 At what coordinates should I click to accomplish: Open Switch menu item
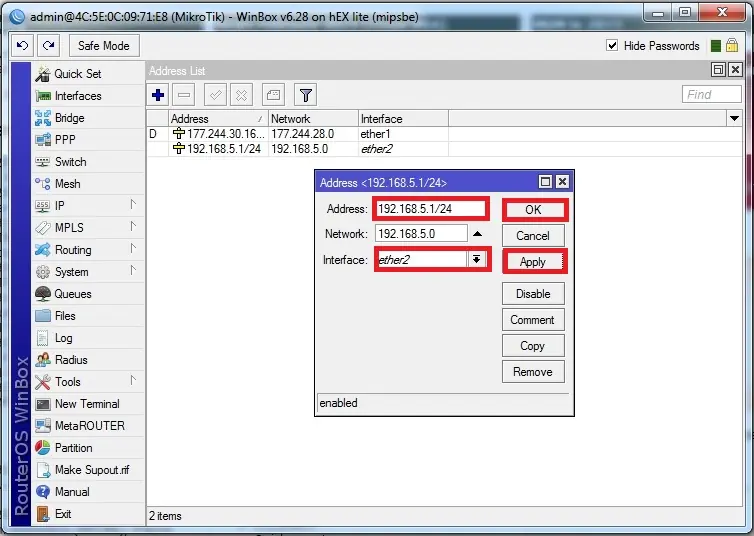pyautogui.click(x=88, y=162)
